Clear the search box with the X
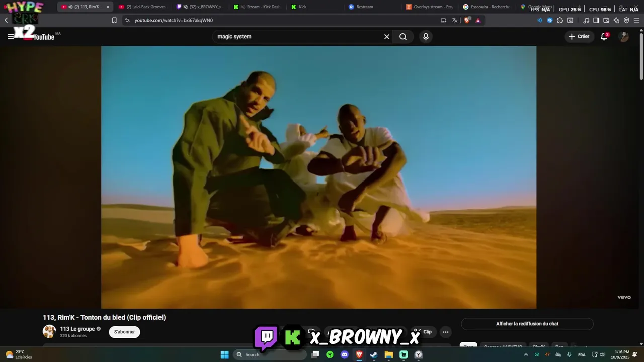 (387, 36)
